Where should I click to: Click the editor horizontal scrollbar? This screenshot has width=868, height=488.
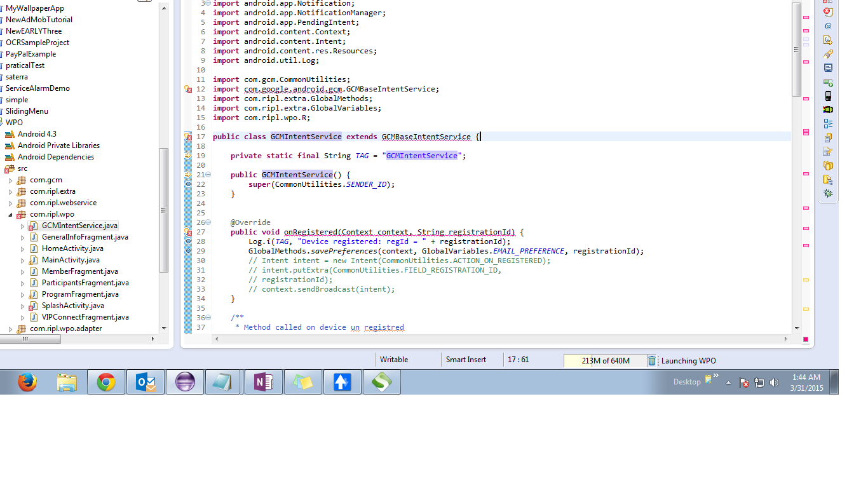click(x=502, y=339)
